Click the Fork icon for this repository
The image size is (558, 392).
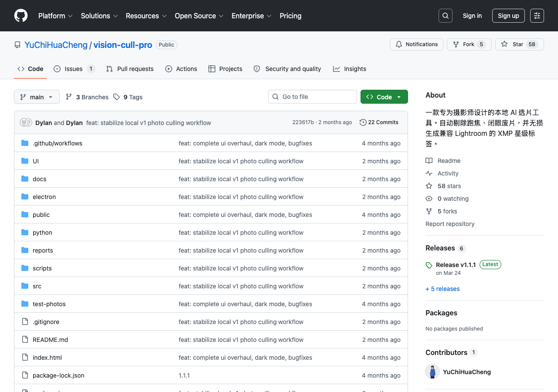pos(456,44)
